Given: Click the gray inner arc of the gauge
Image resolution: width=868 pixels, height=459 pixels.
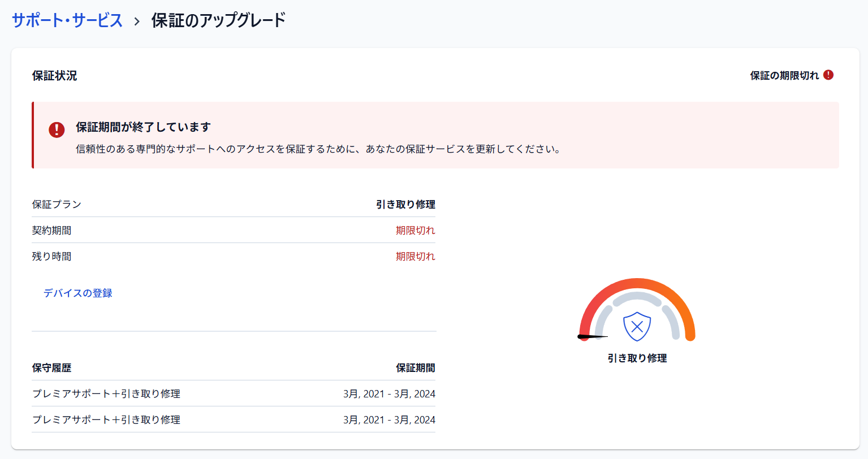Looking at the screenshot, I should click(x=637, y=296).
